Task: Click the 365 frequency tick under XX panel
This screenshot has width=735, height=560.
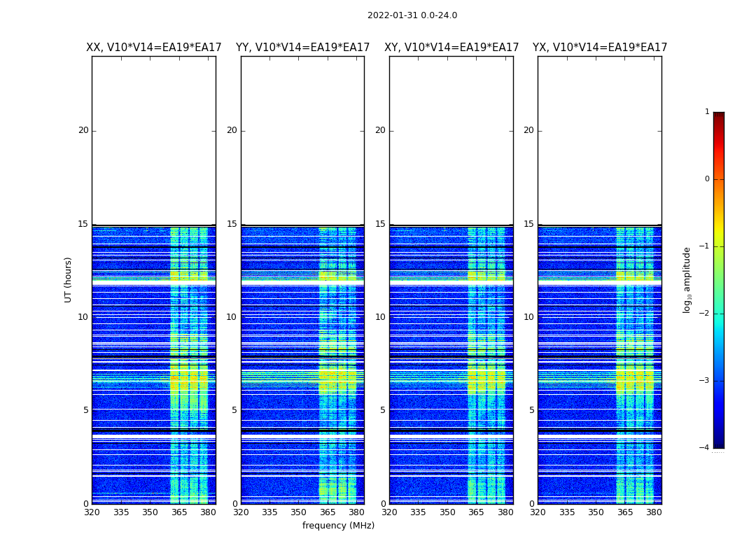Action: pos(179,512)
